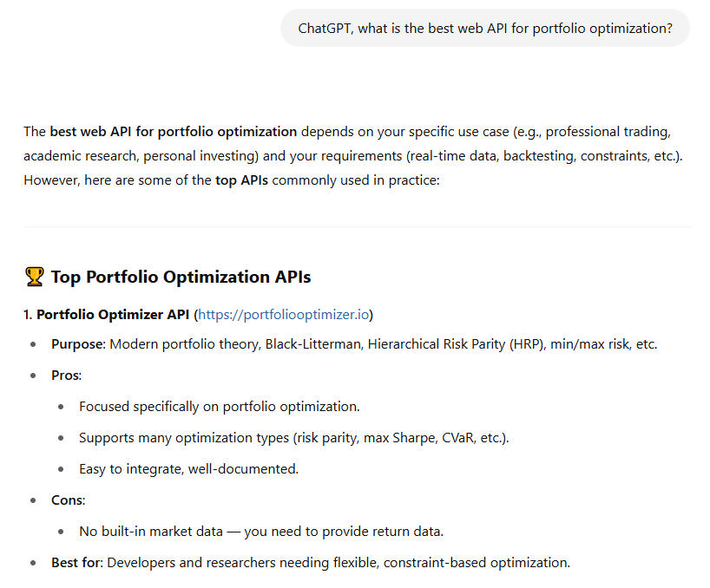Click 'Focused specifically on portfolio optimization' line
710x588 pixels.
[x=219, y=407]
